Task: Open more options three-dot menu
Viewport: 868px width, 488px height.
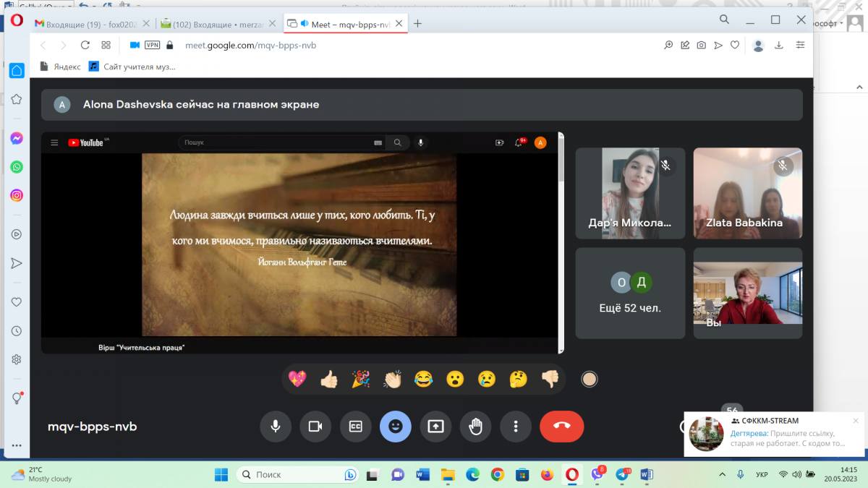Action: click(515, 426)
